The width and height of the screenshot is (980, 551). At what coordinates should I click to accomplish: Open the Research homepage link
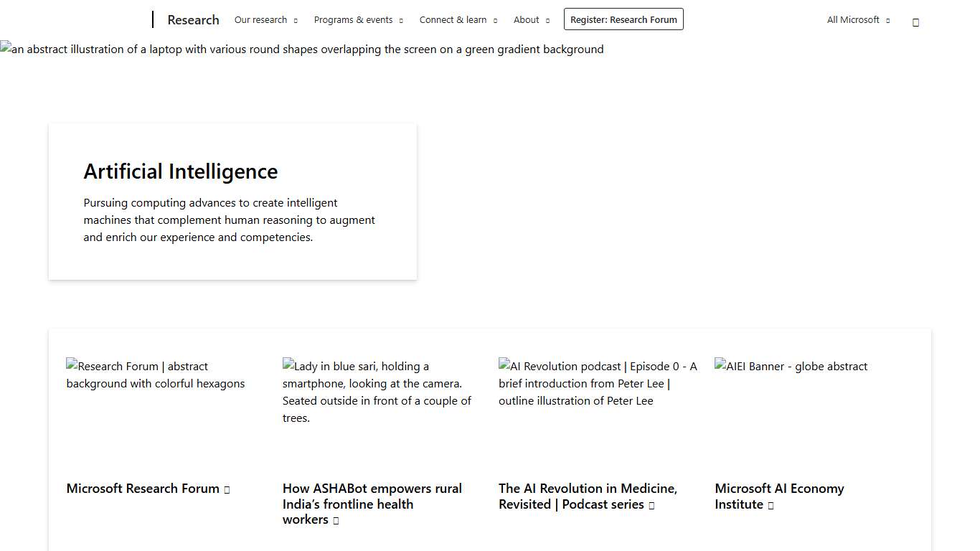point(193,19)
